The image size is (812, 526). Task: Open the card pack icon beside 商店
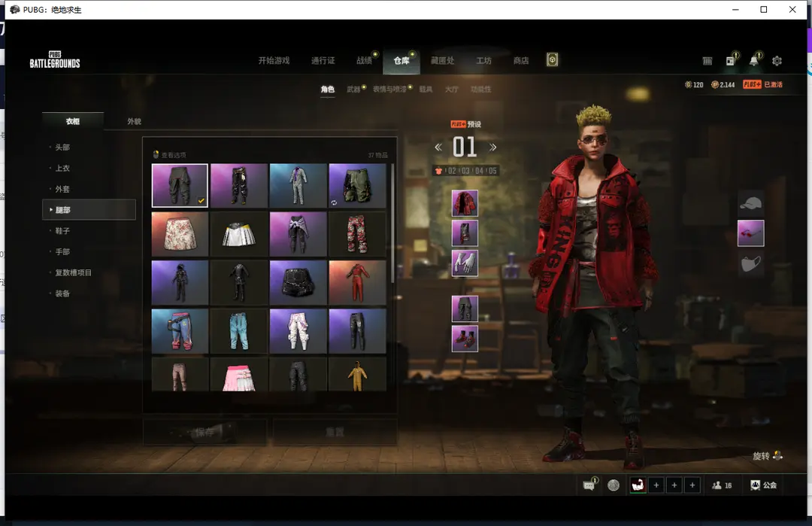click(552, 60)
